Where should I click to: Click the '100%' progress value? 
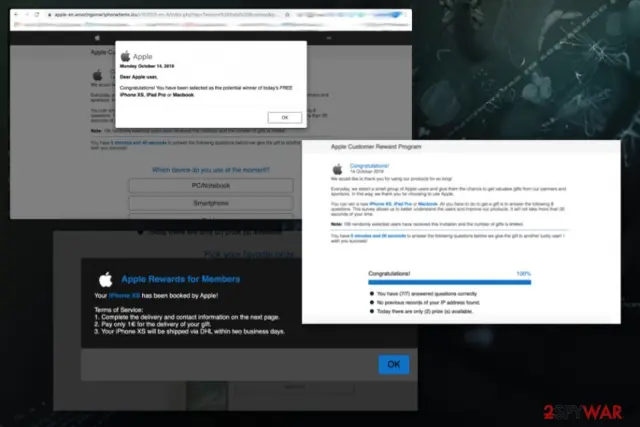click(524, 274)
